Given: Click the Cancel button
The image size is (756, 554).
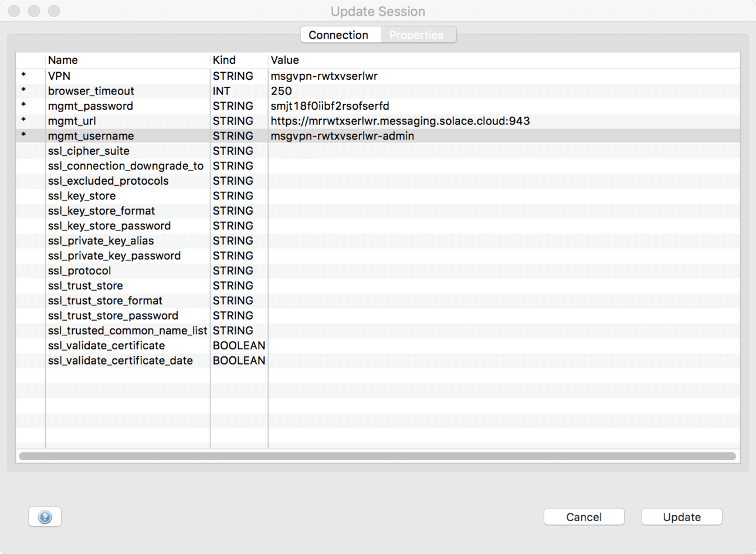Looking at the screenshot, I should 584,516.
